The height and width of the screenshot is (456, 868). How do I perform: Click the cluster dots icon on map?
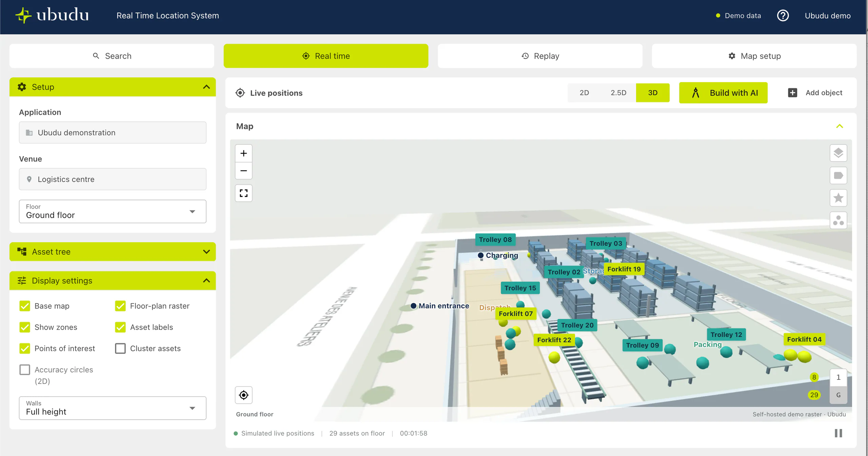838,221
